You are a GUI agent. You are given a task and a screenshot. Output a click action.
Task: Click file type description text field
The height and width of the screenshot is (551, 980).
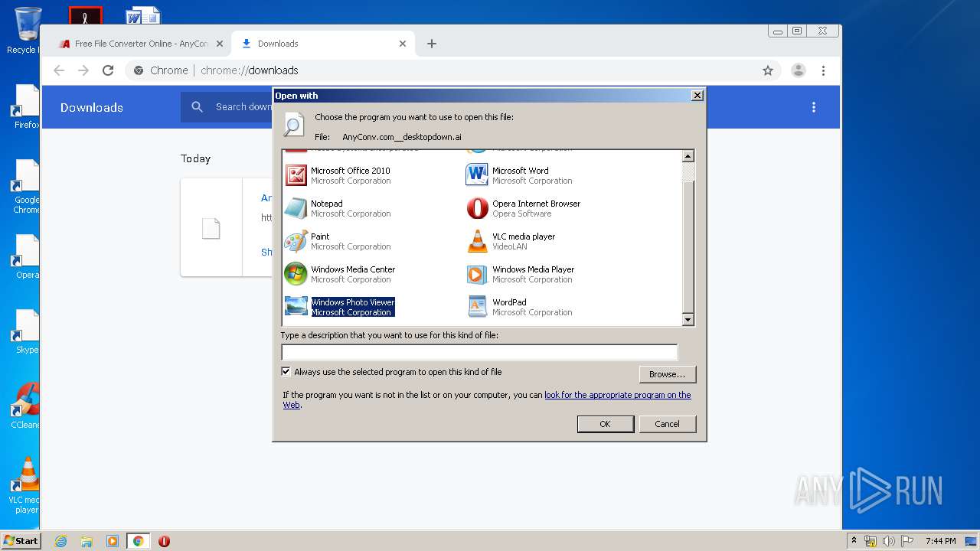479,352
